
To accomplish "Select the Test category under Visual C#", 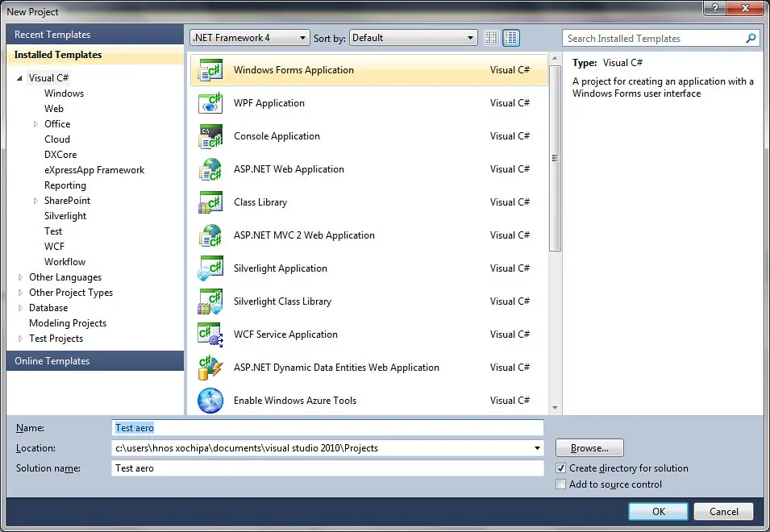I will tap(53, 231).
